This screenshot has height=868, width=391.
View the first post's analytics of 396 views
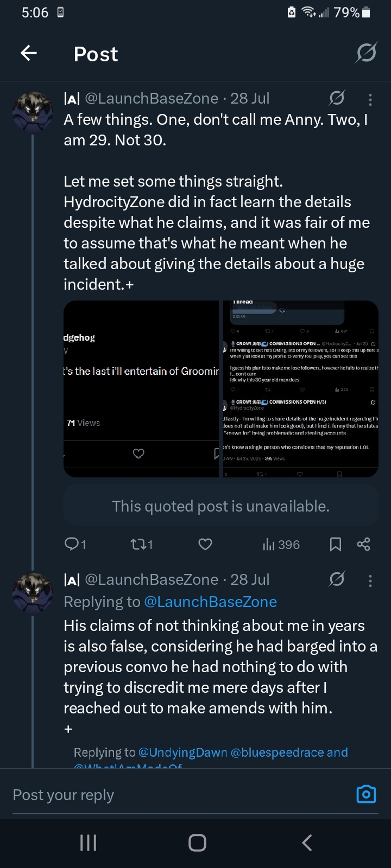(281, 544)
